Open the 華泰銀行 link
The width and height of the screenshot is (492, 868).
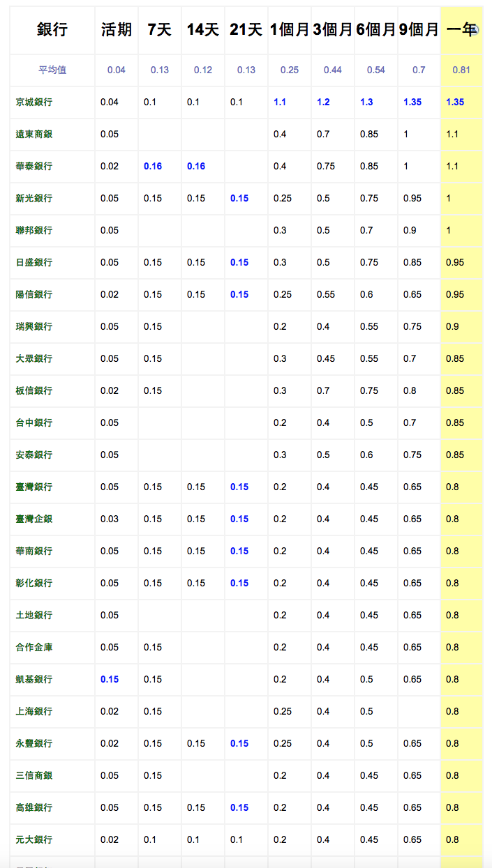[x=34, y=166]
